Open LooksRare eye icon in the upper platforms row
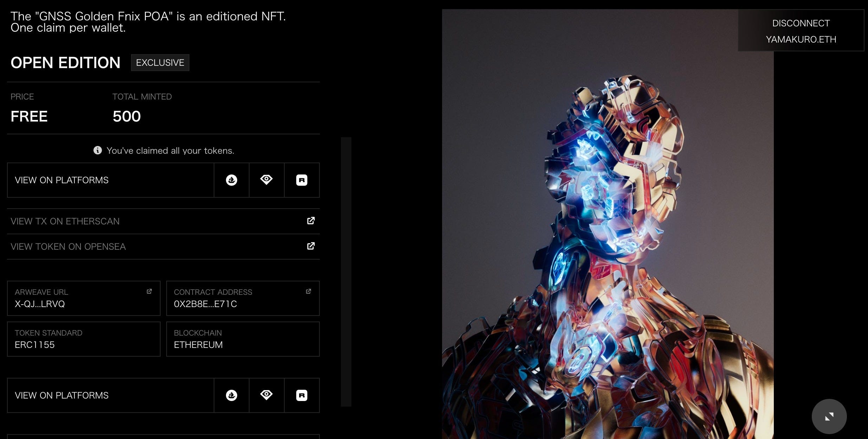This screenshot has height=439, width=868. click(x=266, y=180)
